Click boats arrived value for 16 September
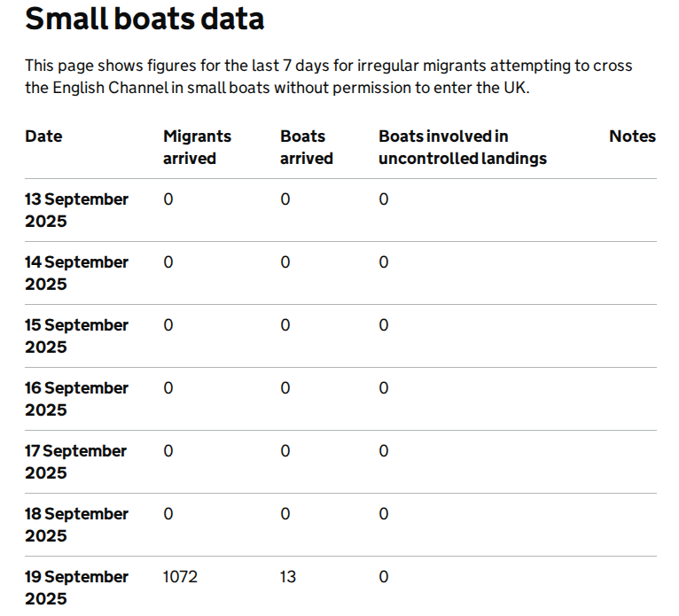The height and width of the screenshot is (616, 679). point(285,388)
